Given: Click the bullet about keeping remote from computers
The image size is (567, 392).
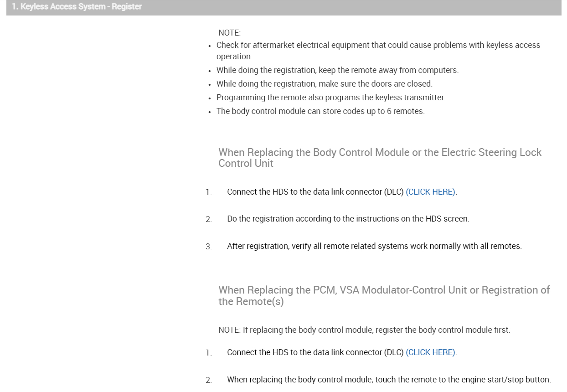Looking at the screenshot, I should point(337,71).
